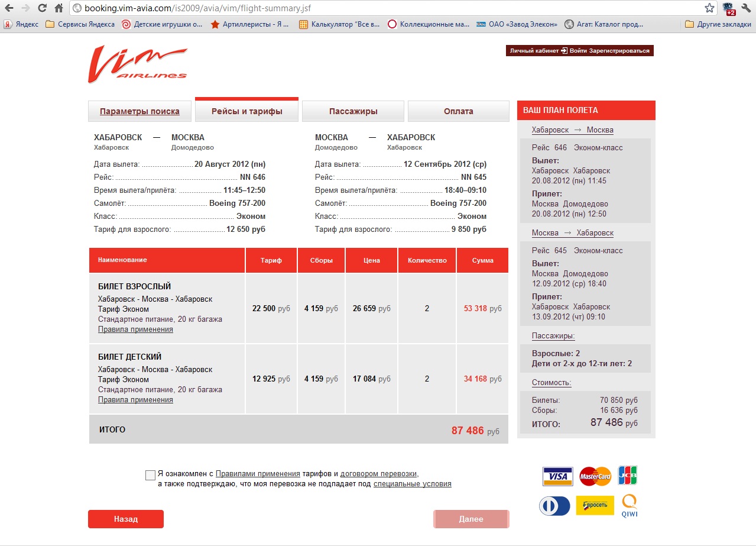The image size is (756, 546).
Task: Select the Рейсы и тарифы tab
Action: [246, 111]
